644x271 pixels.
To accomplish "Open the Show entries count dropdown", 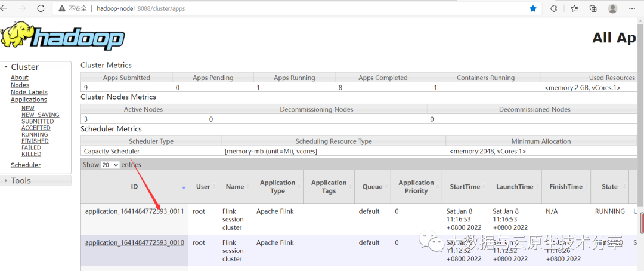I will (x=110, y=165).
